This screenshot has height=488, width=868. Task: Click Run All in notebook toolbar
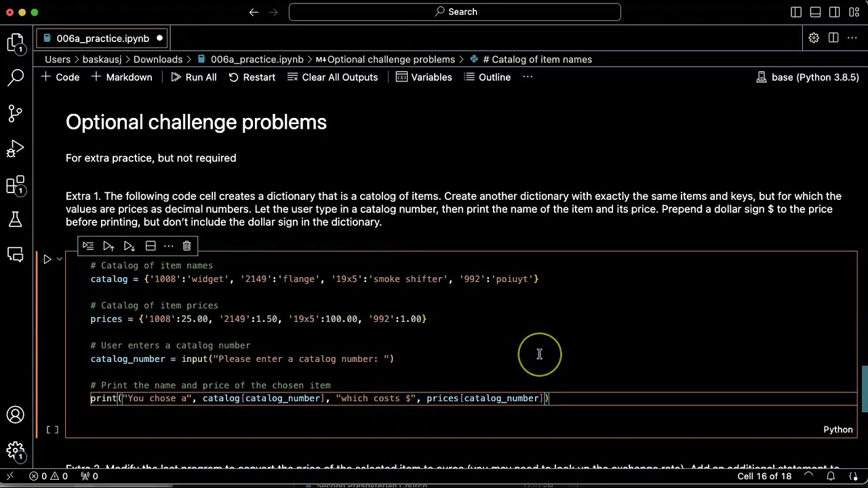click(194, 77)
